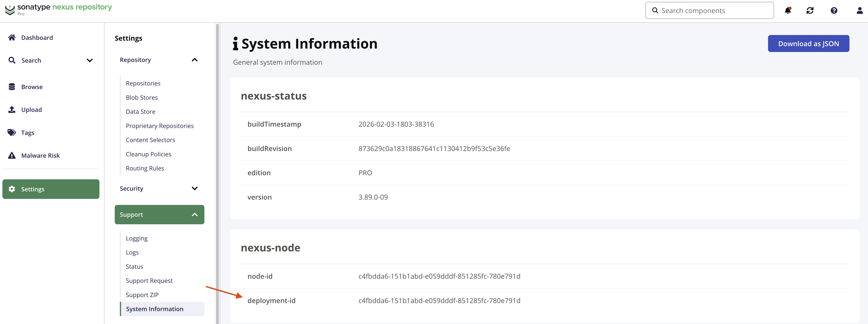868x324 pixels.
Task: Click the refresh icon in header
Action: point(810,10)
